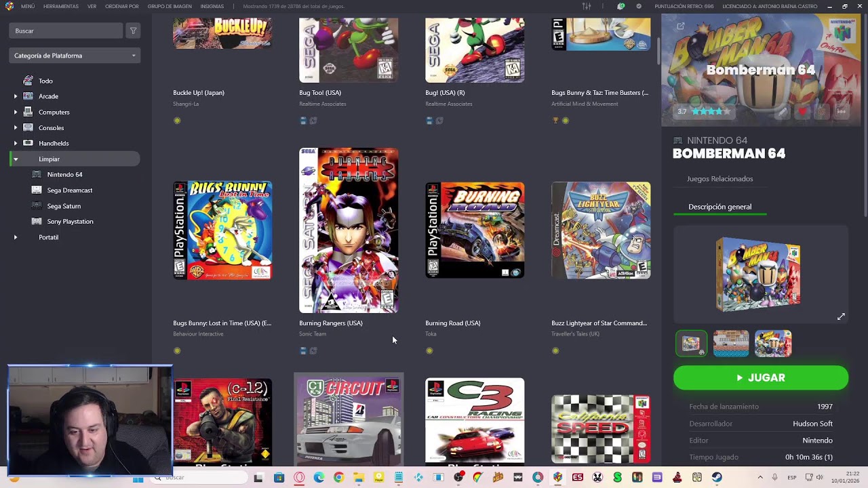Click the trophy icon under Bugs Bunny & Taz
The width and height of the screenshot is (868, 488).
pyautogui.click(x=555, y=121)
